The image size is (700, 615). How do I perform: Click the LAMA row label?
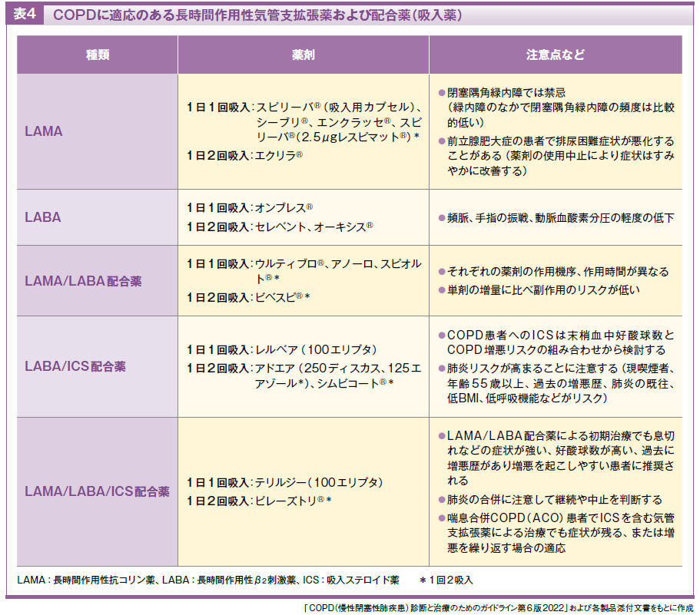44,131
